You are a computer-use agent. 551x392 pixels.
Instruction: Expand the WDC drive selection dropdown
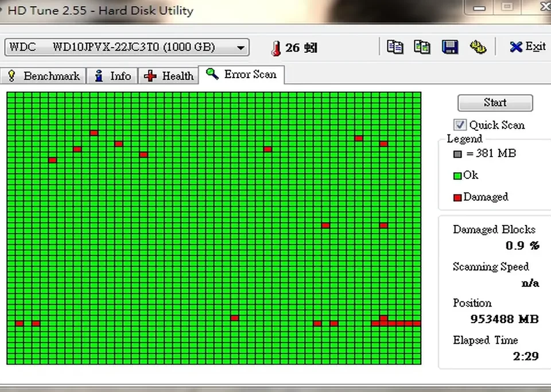pyautogui.click(x=241, y=48)
